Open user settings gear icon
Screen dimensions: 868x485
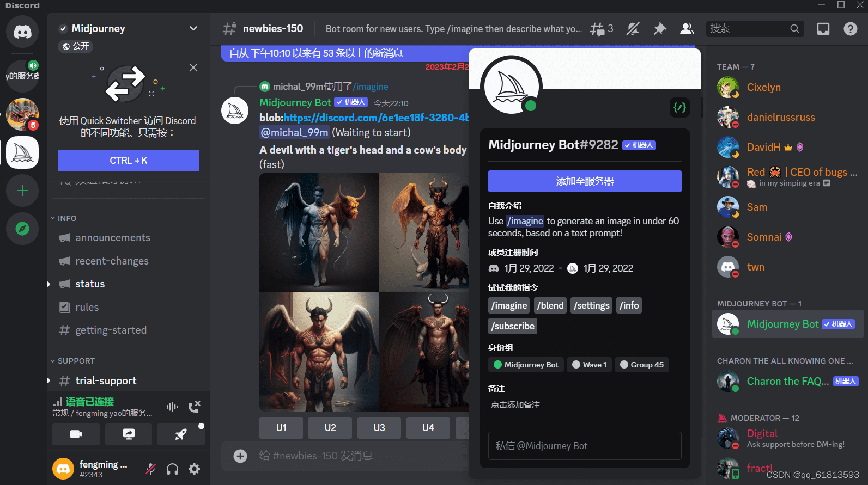click(x=195, y=469)
